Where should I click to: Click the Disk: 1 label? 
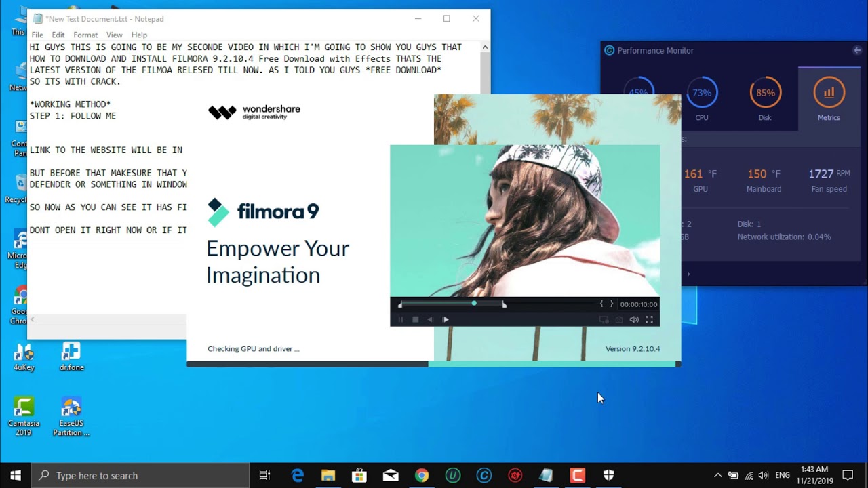[749, 224]
